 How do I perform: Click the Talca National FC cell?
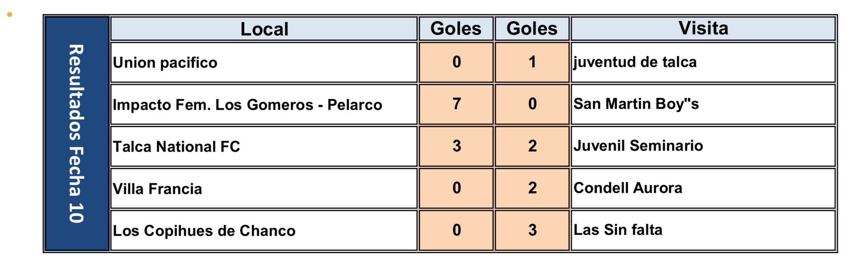[x=264, y=146]
